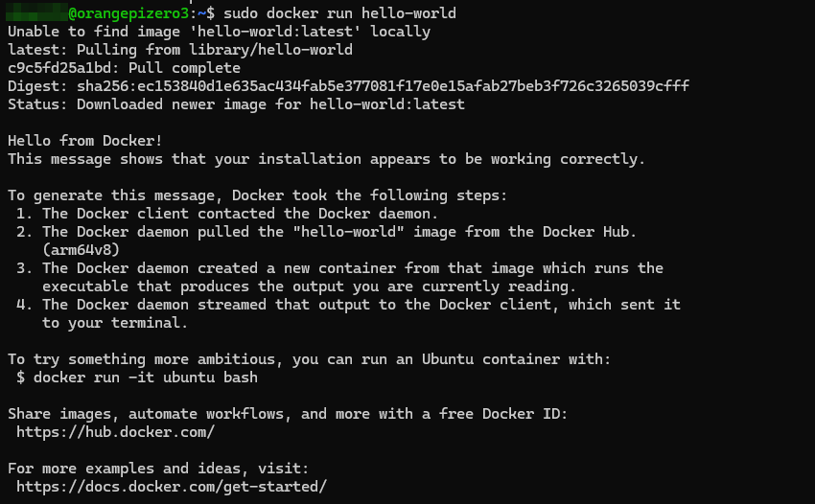Click the 'Status: Downloaded newer image' line
Screen dimensions: 815x504
click(x=236, y=104)
